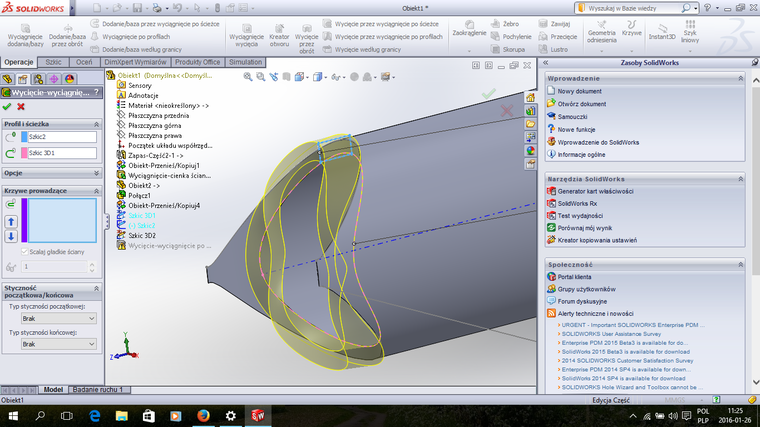
Task: Open DisplayManager appearance tab icon
Action: [x=69, y=79]
